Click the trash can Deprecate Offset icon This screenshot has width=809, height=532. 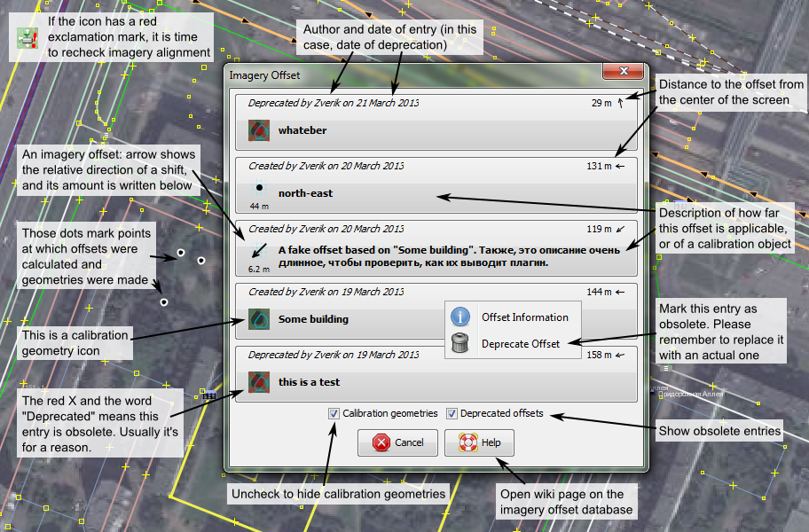click(460, 344)
